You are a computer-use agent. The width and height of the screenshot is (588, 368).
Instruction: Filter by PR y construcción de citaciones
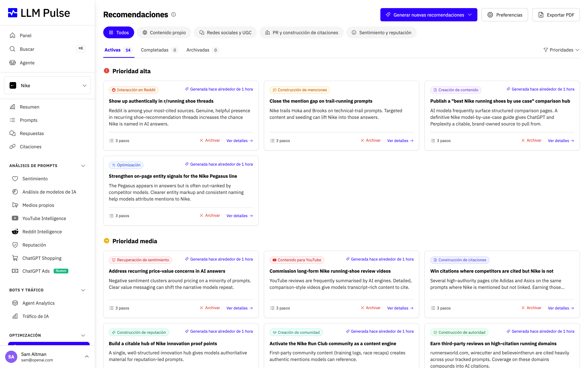302,33
